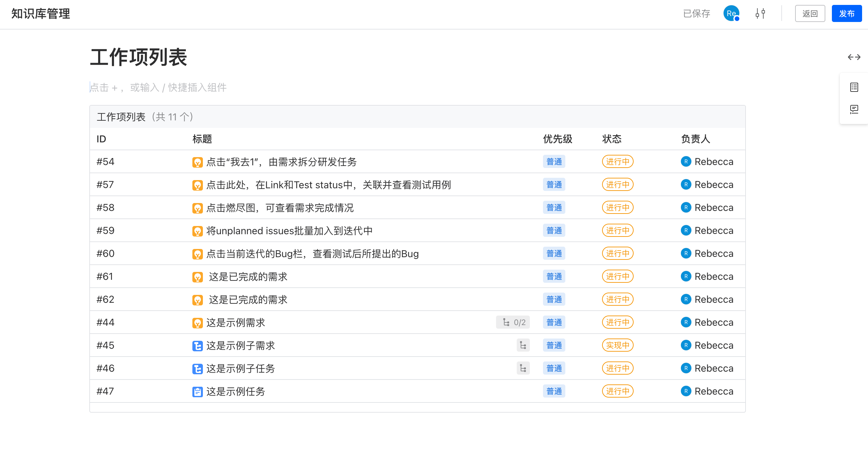This screenshot has width=868, height=473.
Task: Open the outline panel icon
Action: tap(854, 87)
